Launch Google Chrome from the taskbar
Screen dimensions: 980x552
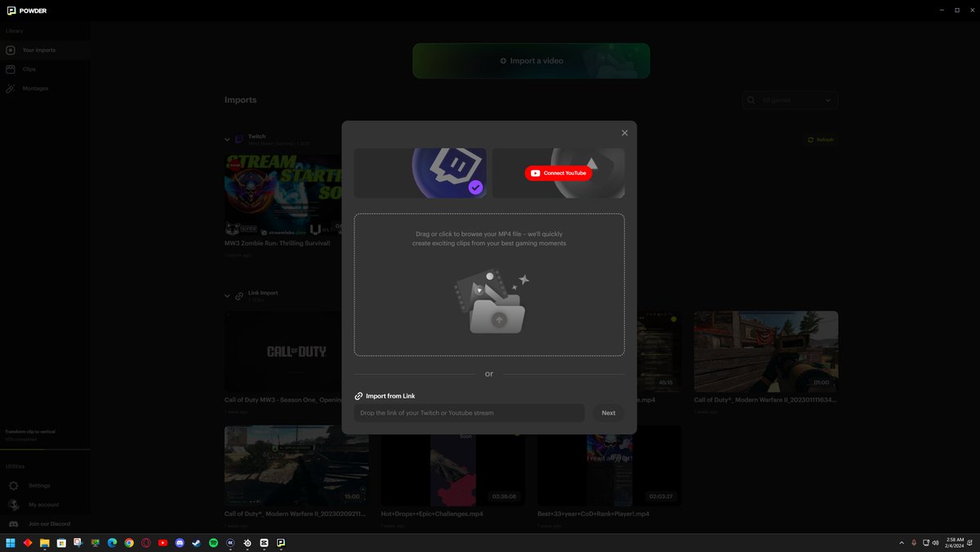click(129, 542)
